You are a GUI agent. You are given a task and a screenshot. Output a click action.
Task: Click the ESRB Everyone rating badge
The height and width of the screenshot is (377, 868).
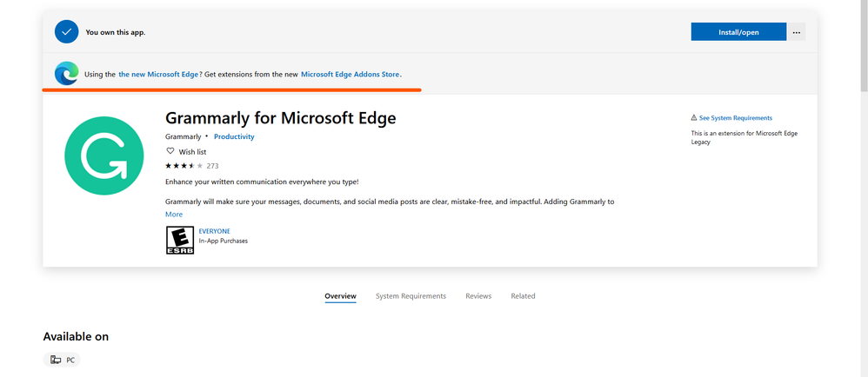click(x=179, y=240)
